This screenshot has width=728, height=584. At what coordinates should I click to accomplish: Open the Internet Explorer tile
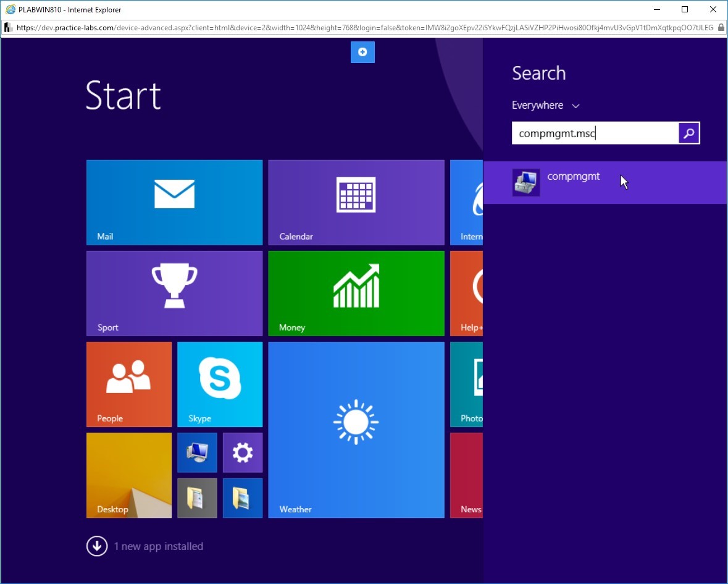(467, 202)
